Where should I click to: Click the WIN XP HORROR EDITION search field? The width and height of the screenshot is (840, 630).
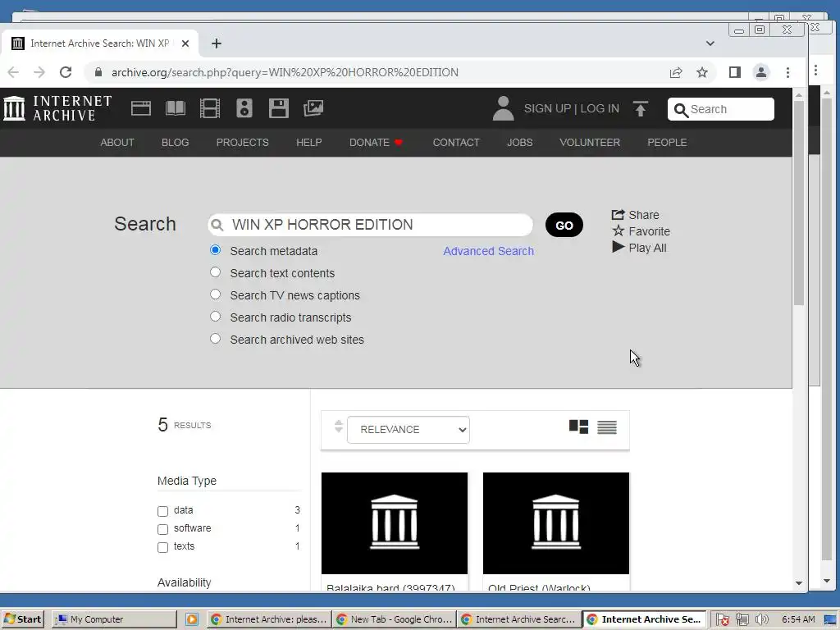(x=370, y=225)
